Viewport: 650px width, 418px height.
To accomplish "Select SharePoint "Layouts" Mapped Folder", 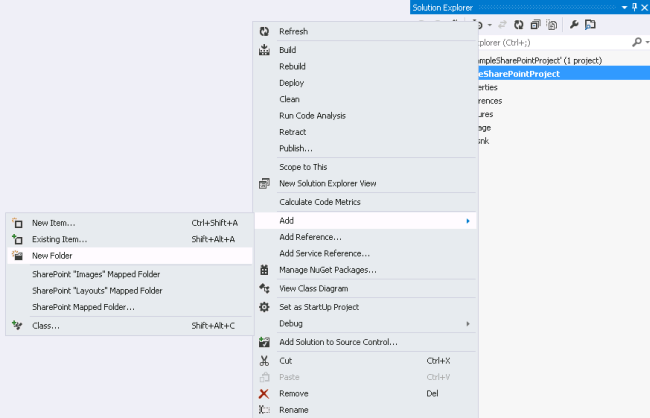I will pos(97,291).
